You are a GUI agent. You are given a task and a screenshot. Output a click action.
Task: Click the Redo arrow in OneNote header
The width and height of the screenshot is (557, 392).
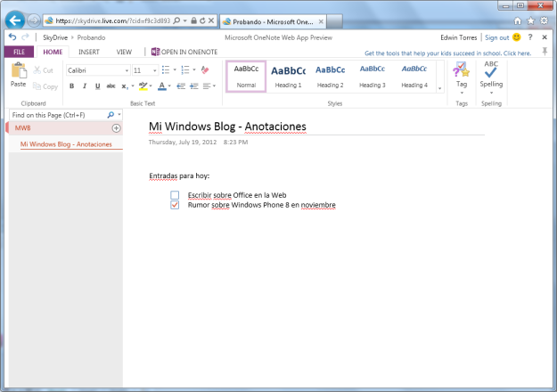click(25, 37)
